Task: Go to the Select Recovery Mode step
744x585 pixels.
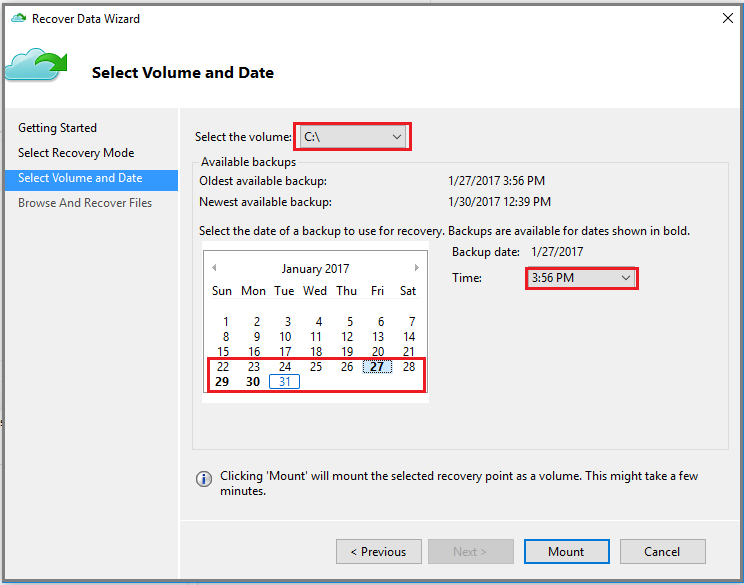Action: (x=76, y=153)
